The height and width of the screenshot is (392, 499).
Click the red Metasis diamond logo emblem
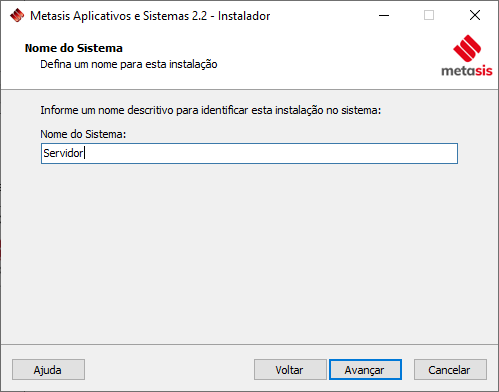pyautogui.click(x=467, y=48)
